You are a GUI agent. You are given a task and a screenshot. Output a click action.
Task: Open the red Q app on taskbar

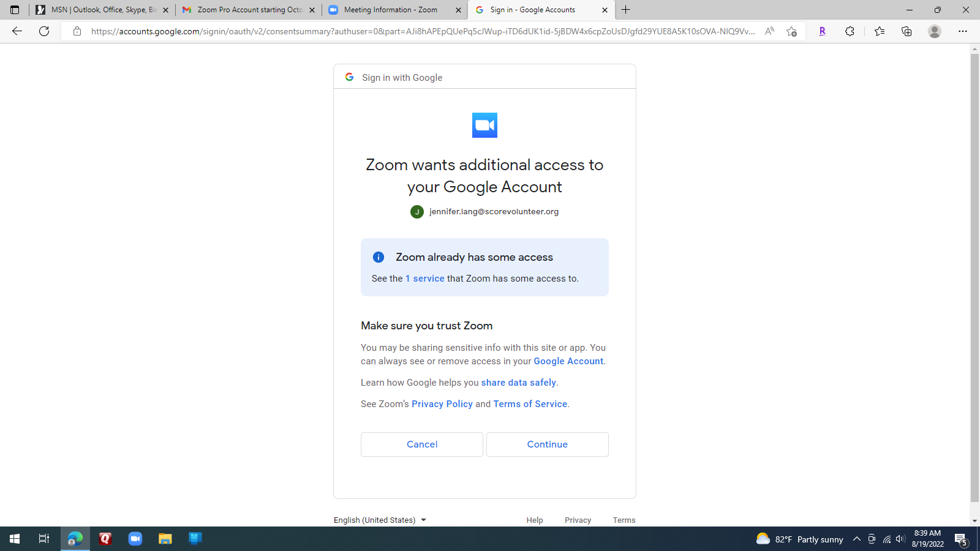click(x=105, y=539)
